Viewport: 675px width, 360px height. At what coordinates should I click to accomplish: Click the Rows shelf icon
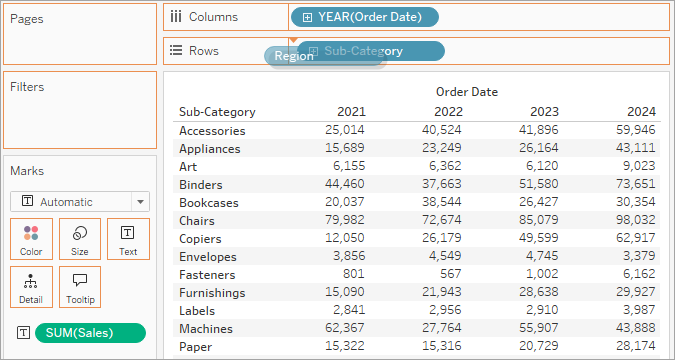point(176,51)
